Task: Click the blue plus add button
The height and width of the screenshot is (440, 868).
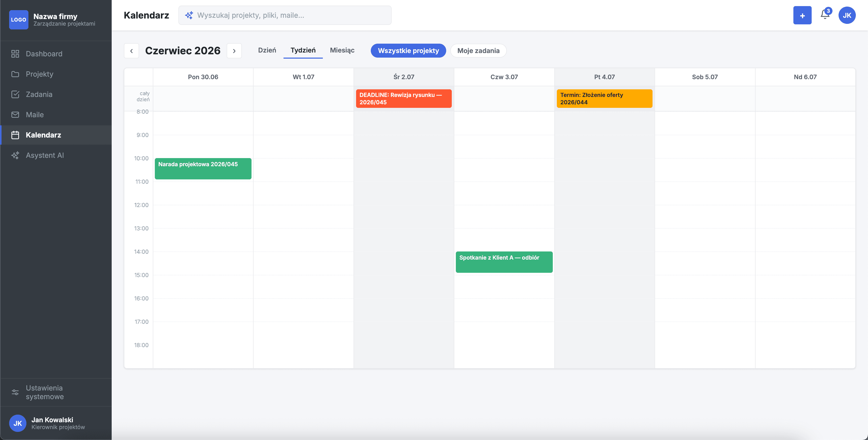Action: click(x=802, y=15)
